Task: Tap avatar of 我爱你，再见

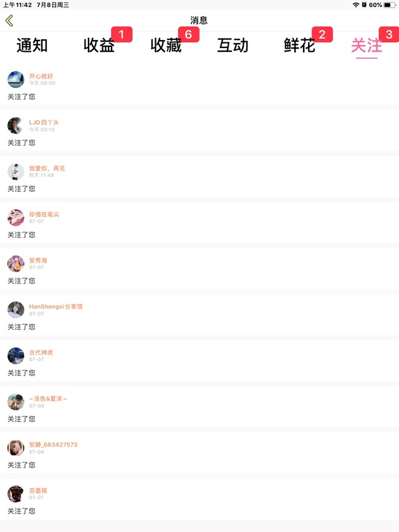Action: (16, 172)
